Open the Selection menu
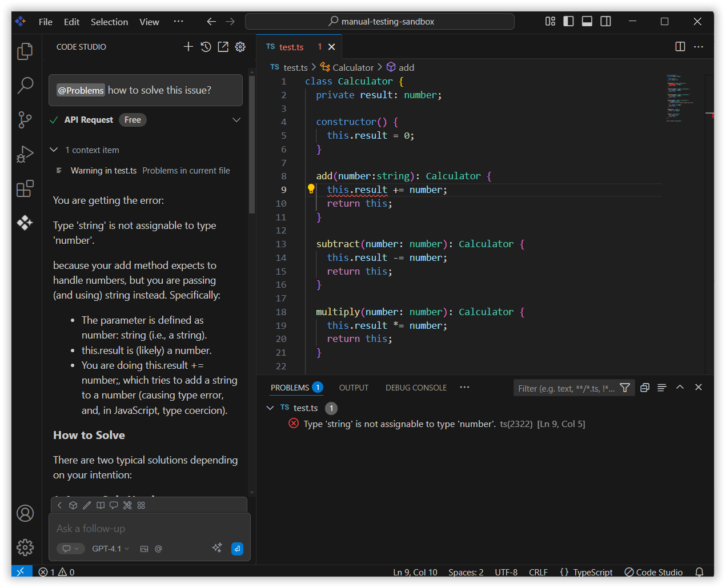Image resolution: width=726 pixels, height=588 pixels. [x=109, y=22]
